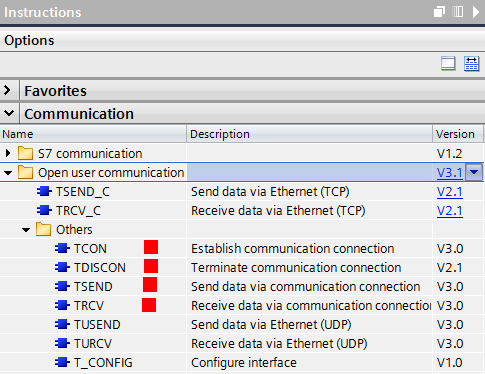
Task: Click the V3.0 version cell for TURCV
Action: [x=450, y=344]
